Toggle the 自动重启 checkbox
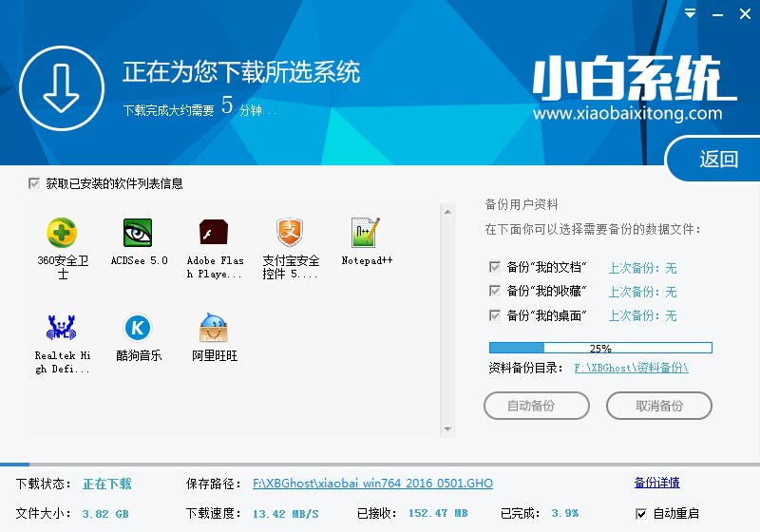 640,514
